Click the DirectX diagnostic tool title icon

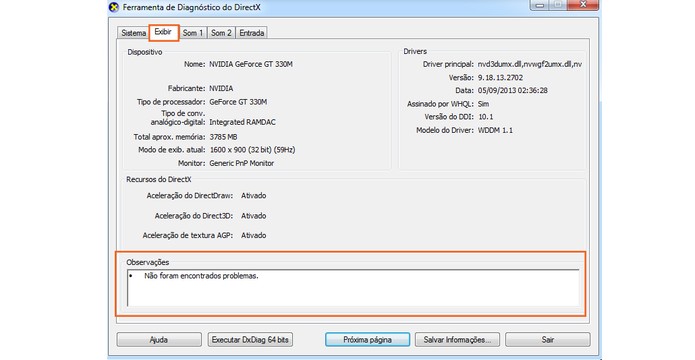point(114,7)
